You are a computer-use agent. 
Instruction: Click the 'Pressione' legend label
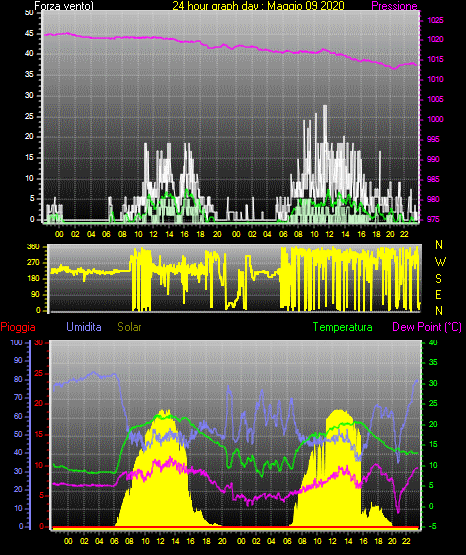coord(394,6)
